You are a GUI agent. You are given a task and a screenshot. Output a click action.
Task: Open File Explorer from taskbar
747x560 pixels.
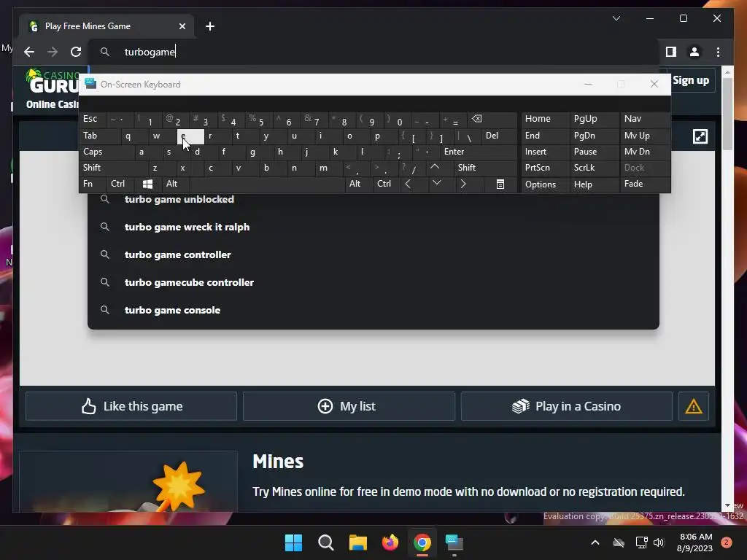pos(357,542)
